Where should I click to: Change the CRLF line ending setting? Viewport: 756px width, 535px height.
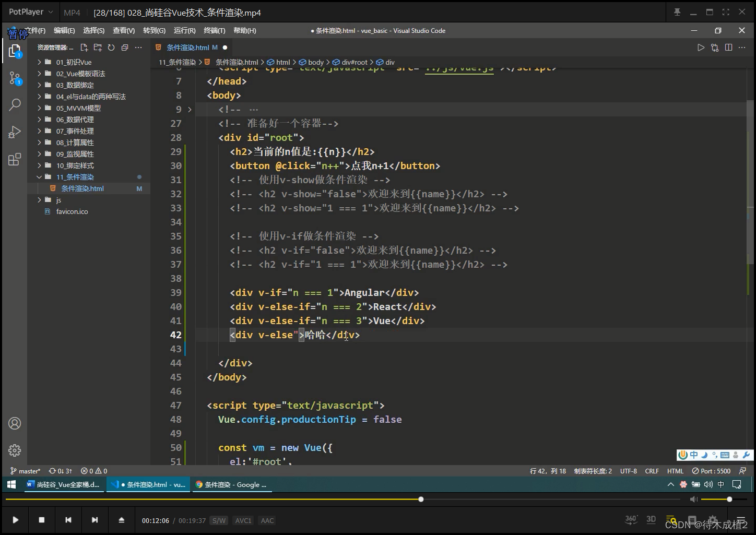pos(652,471)
